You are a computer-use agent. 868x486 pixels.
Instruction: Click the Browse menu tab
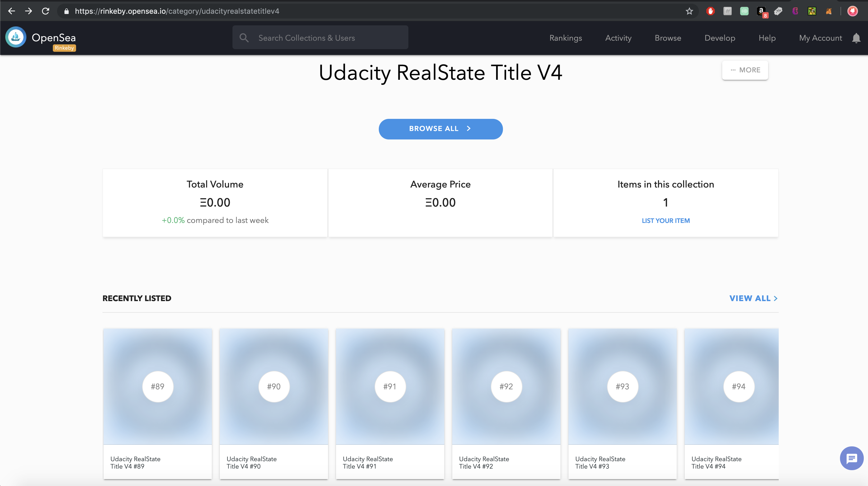[668, 38]
